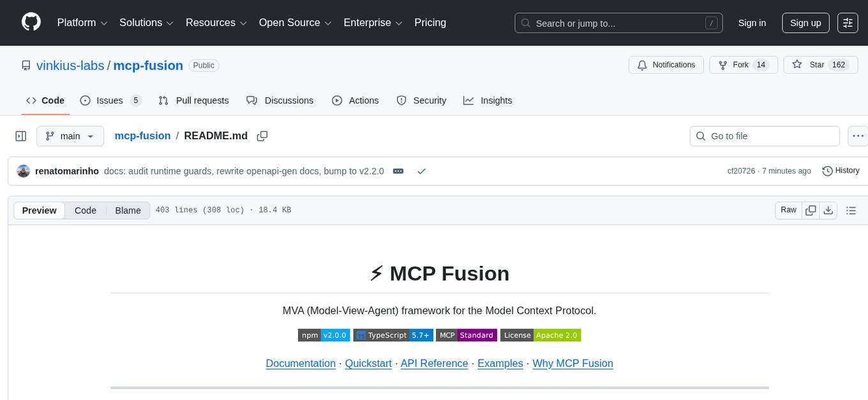Viewport: 868px width, 400px height.
Task: Open the Issues tab
Action: (110, 100)
